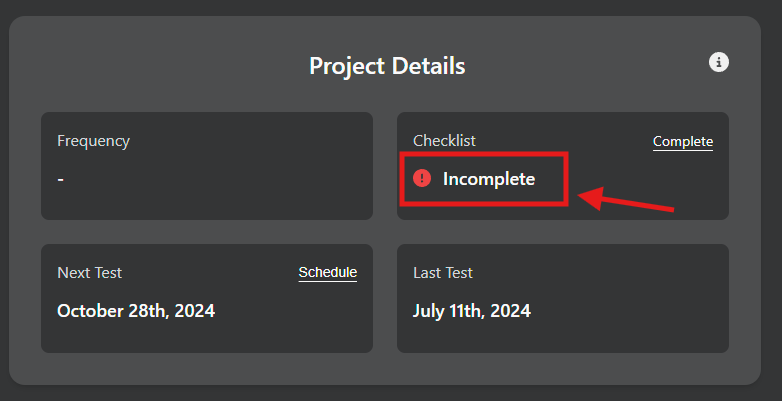Screen dimensions: 782x401
Task: Click the red exclamation warning icon
Action: (x=422, y=178)
